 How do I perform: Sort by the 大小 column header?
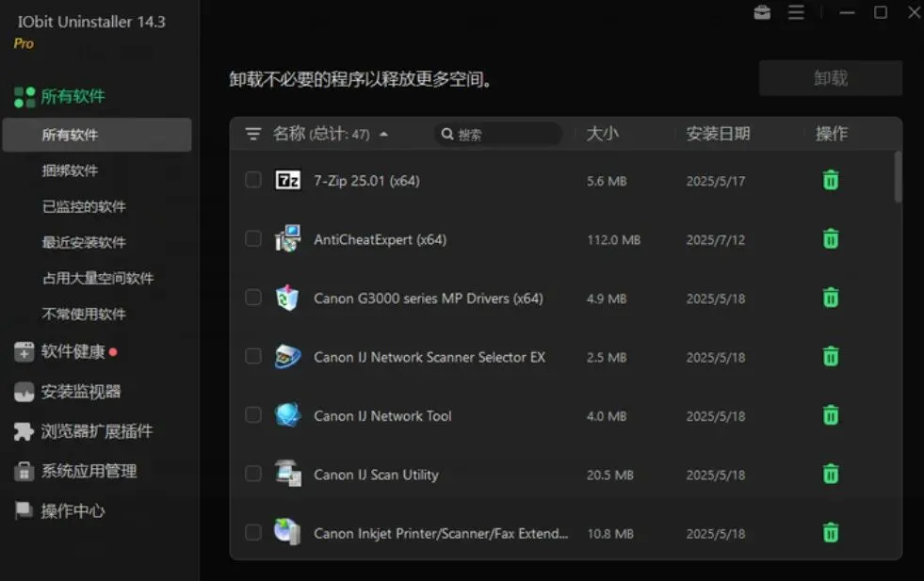coord(602,134)
